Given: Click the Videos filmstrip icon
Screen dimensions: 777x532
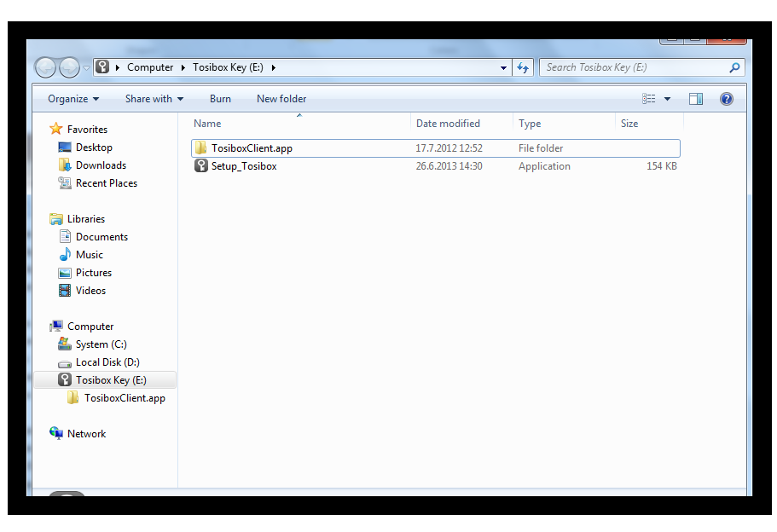Looking at the screenshot, I should point(65,290).
